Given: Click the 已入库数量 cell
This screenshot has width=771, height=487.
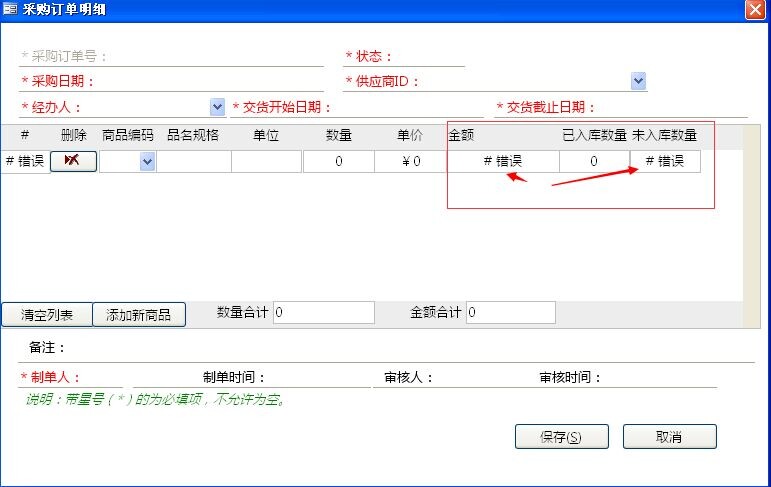Looking at the screenshot, I should (x=593, y=161).
